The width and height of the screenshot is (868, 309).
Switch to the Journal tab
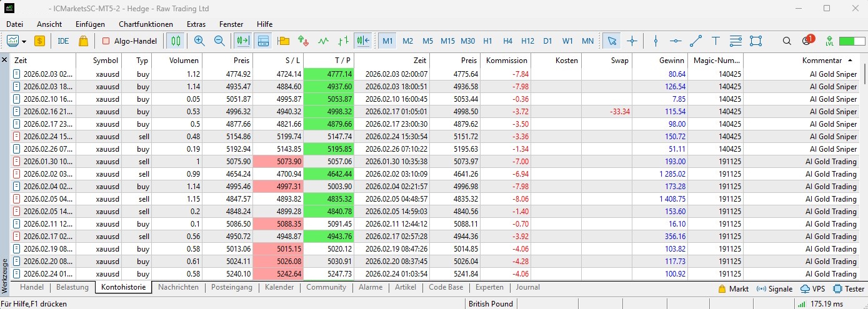tap(527, 287)
